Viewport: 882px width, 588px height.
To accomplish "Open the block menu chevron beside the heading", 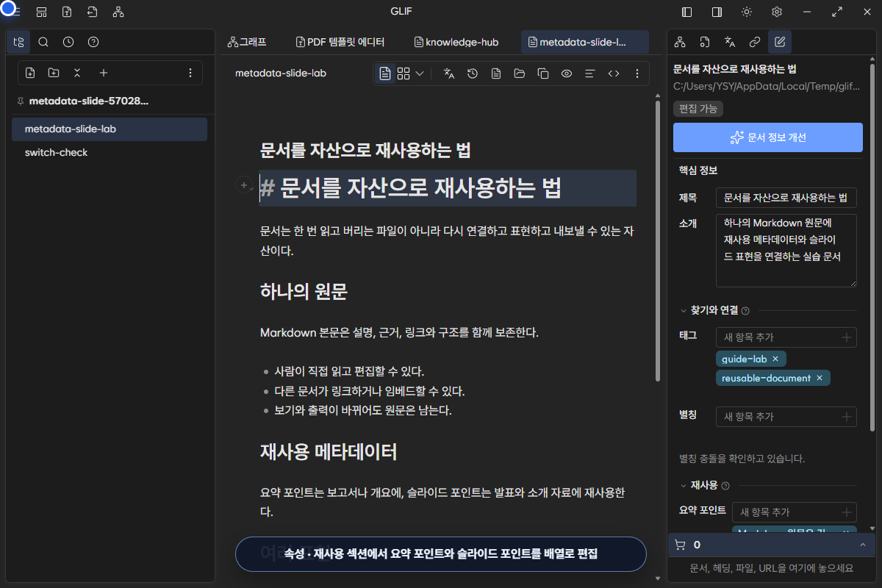I will click(x=253, y=187).
